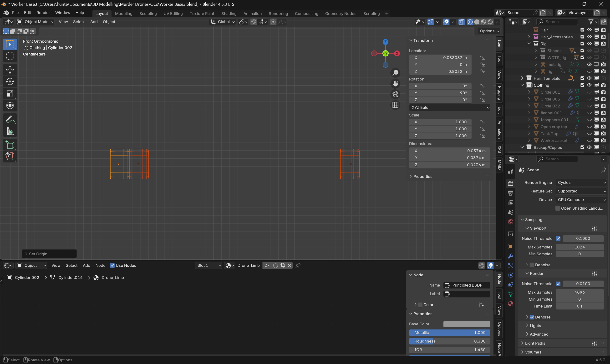
Task: Toggle camera view in viewport
Action: [395, 94]
